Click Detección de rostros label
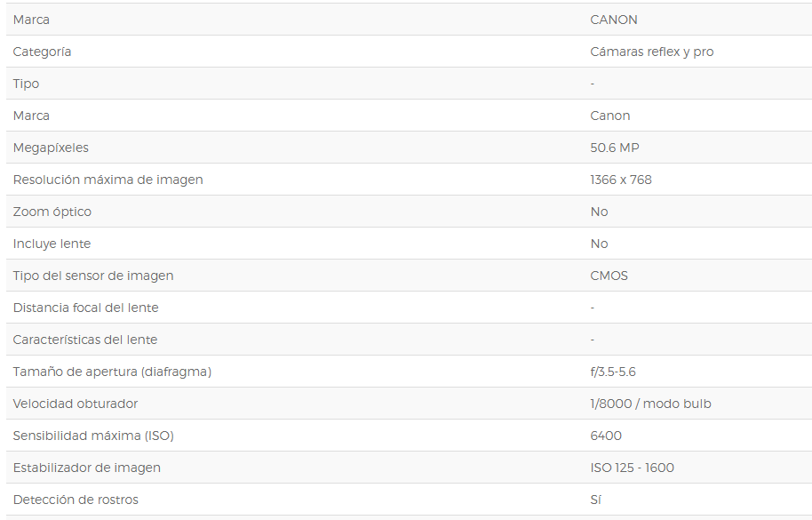The width and height of the screenshot is (812, 520). (x=76, y=500)
